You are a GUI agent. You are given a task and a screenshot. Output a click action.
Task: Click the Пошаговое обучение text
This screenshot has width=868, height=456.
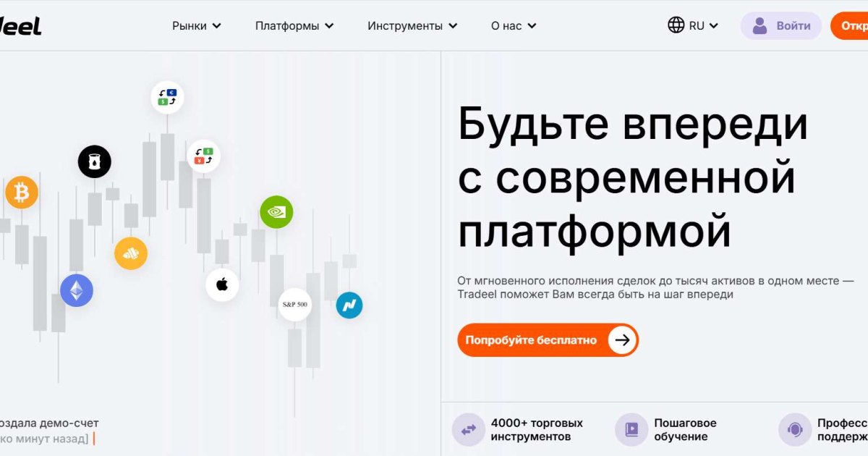tap(685, 430)
